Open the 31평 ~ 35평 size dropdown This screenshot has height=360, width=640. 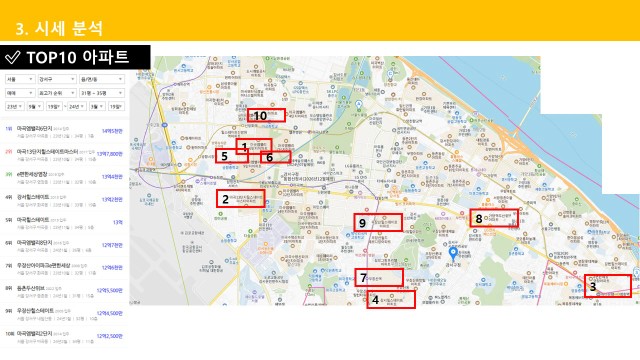click(102, 93)
